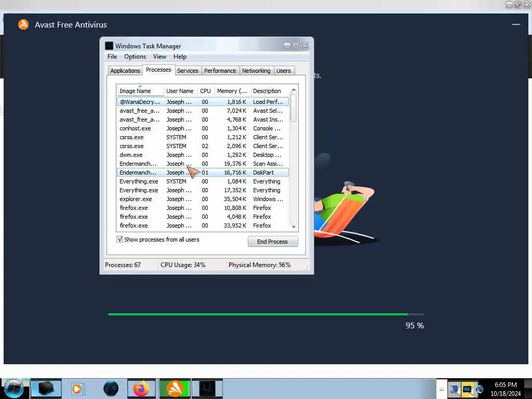Select the conhost.exe process
This screenshot has height=399, width=532.
[203, 128]
